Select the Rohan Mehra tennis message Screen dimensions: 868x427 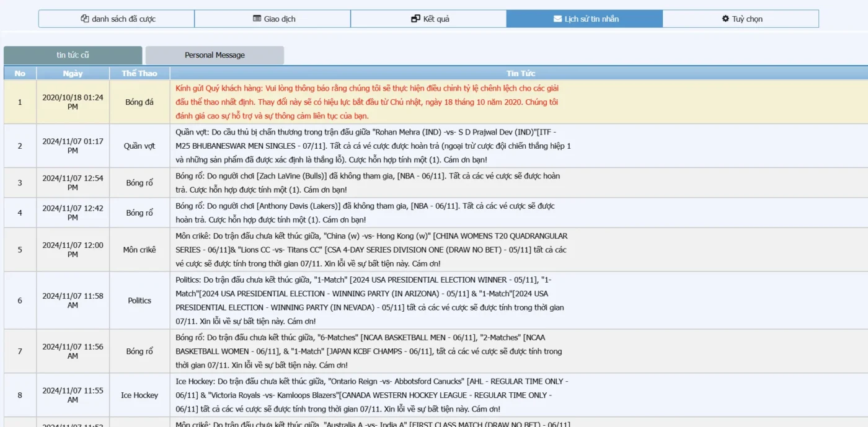(373, 146)
